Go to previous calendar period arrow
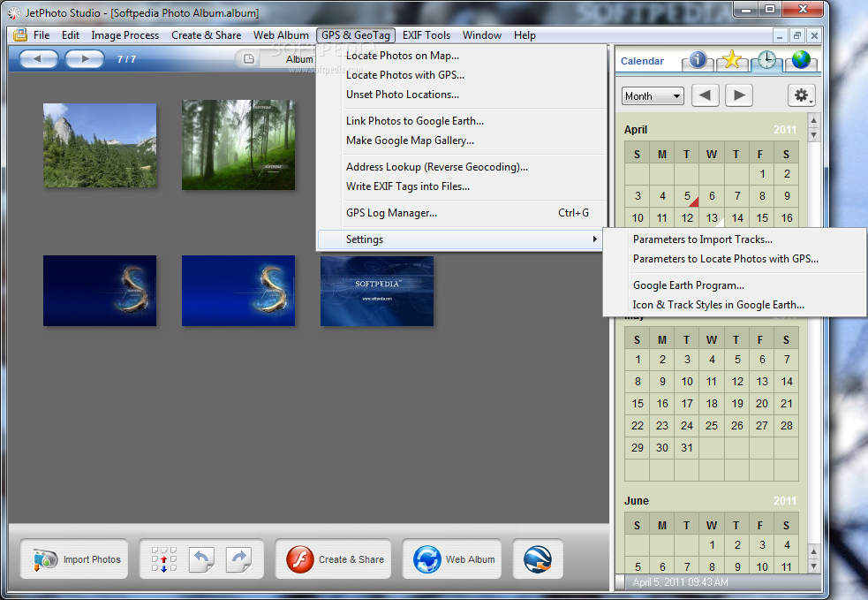 pyautogui.click(x=705, y=95)
